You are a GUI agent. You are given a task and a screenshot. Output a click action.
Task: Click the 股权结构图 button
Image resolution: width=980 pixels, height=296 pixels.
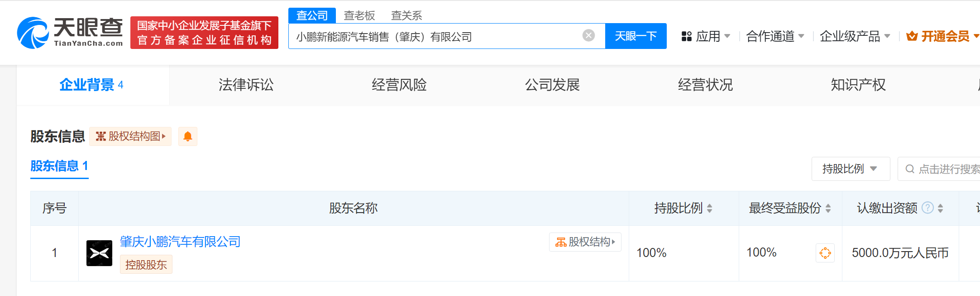click(130, 136)
